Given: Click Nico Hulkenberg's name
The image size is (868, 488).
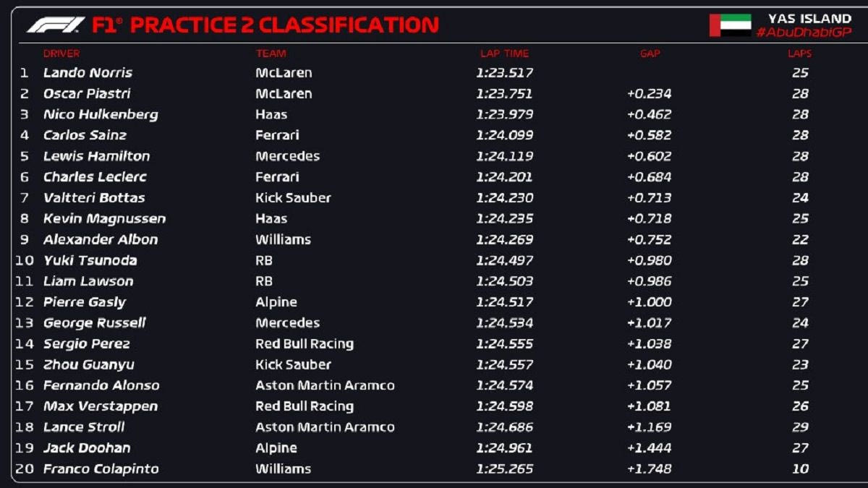Looking at the screenshot, I should (101, 115).
